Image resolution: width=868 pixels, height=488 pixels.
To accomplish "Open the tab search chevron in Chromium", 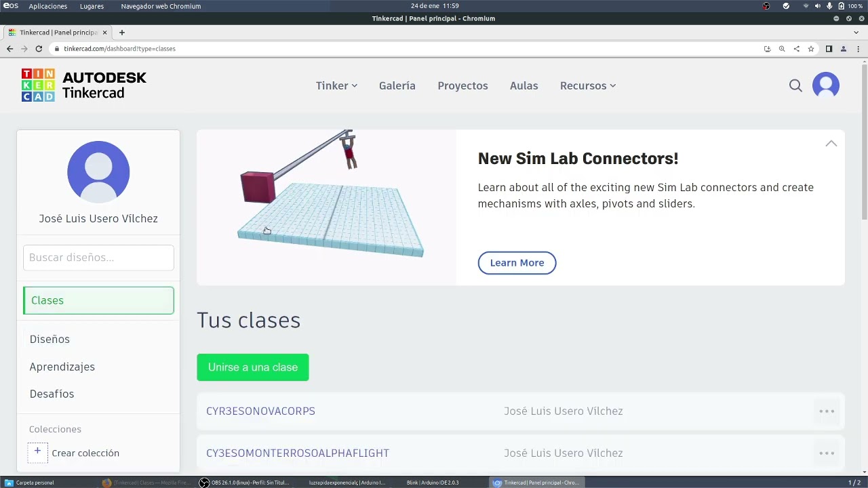I will pos(856,33).
